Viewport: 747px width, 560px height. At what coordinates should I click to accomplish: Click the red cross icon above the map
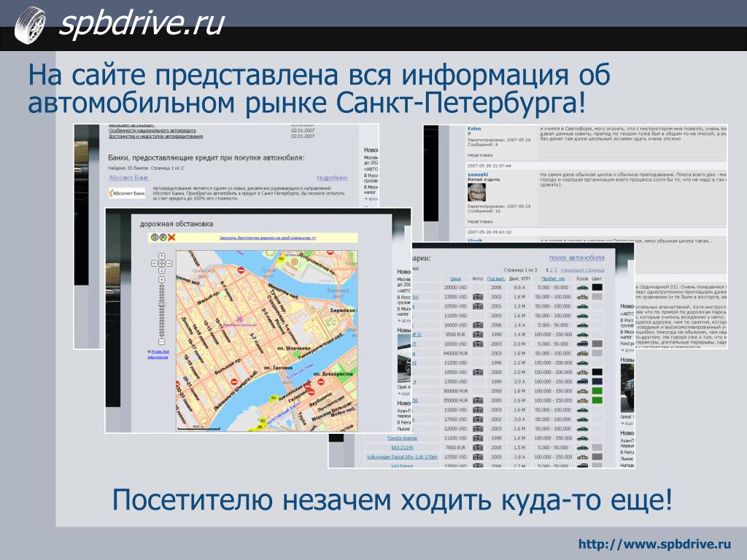point(171,237)
